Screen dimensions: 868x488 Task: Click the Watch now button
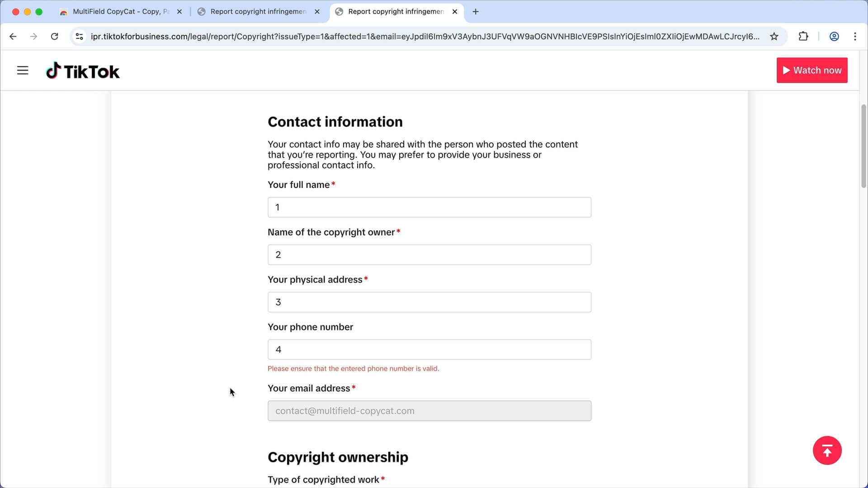point(812,70)
